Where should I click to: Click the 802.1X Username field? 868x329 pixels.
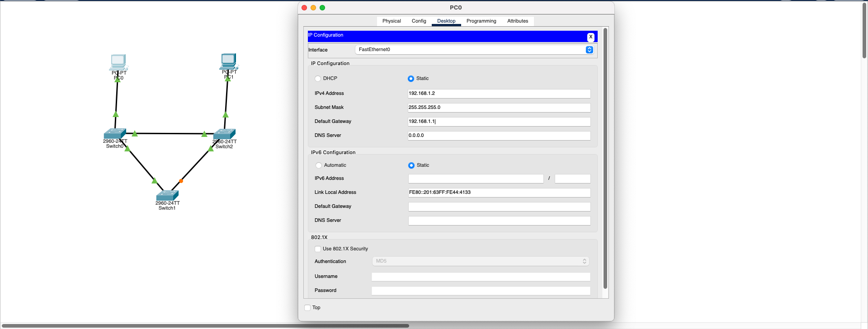pyautogui.click(x=481, y=277)
